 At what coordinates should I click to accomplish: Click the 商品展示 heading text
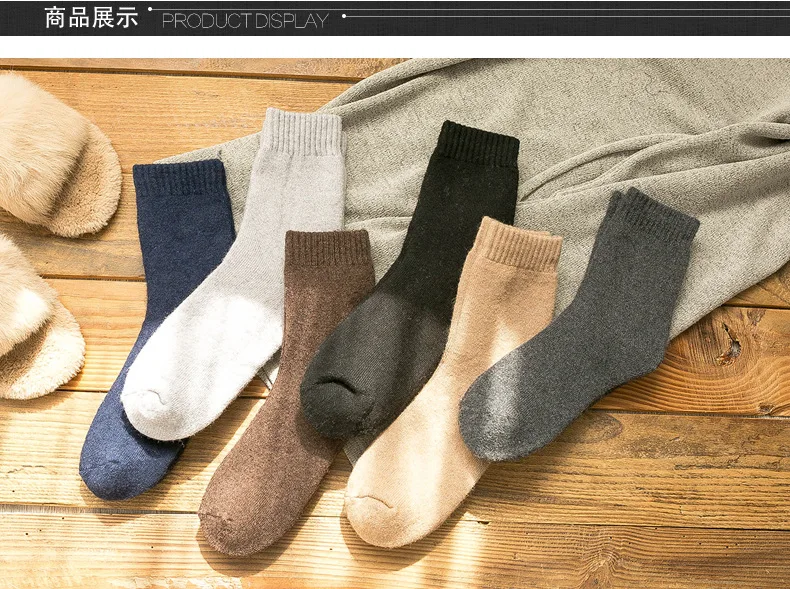click(x=91, y=18)
